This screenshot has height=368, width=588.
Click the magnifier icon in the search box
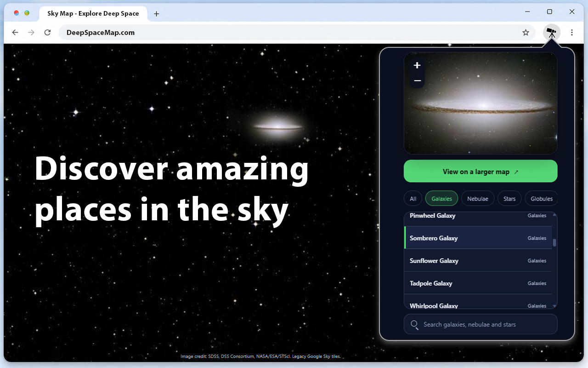coord(414,325)
